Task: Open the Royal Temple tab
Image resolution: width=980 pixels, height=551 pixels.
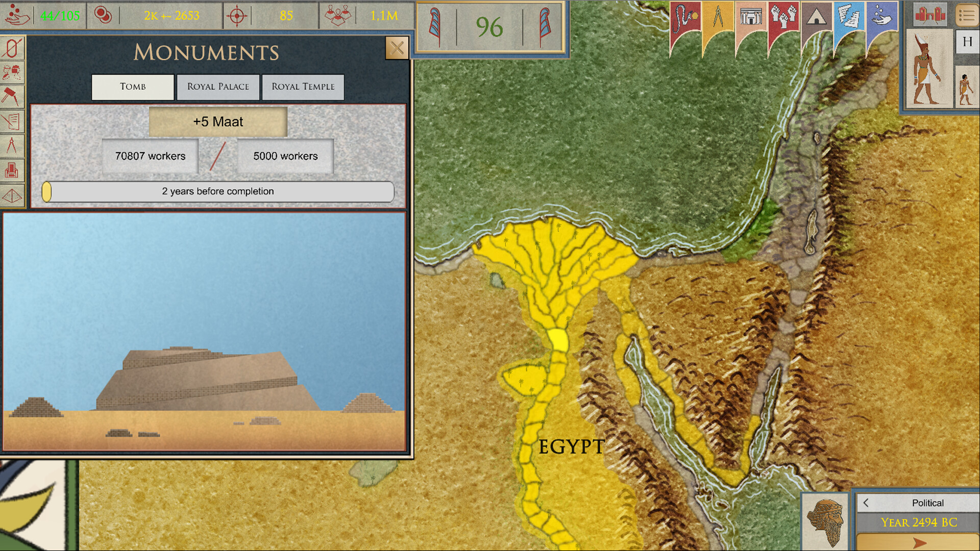Action: tap(303, 87)
